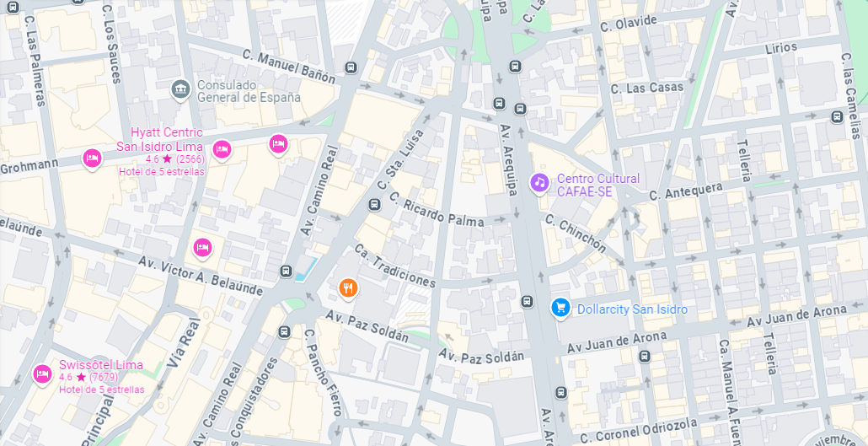The image size is (868, 446).
Task: Click the Dollarcity San Isidro text label
Action: click(632, 309)
